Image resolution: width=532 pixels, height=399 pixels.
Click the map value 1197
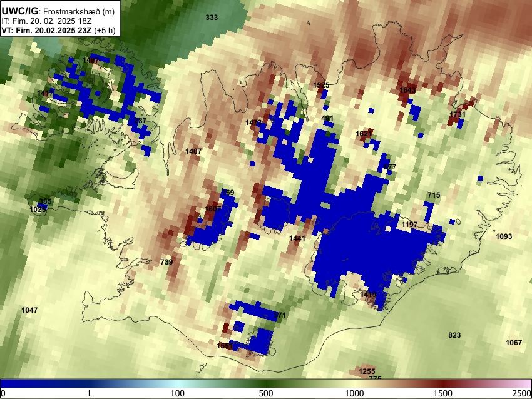[409, 225]
